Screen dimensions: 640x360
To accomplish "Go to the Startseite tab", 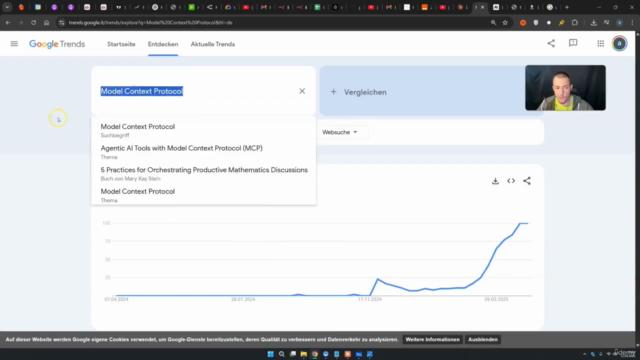I will pyautogui.click(x=121, y=44).
